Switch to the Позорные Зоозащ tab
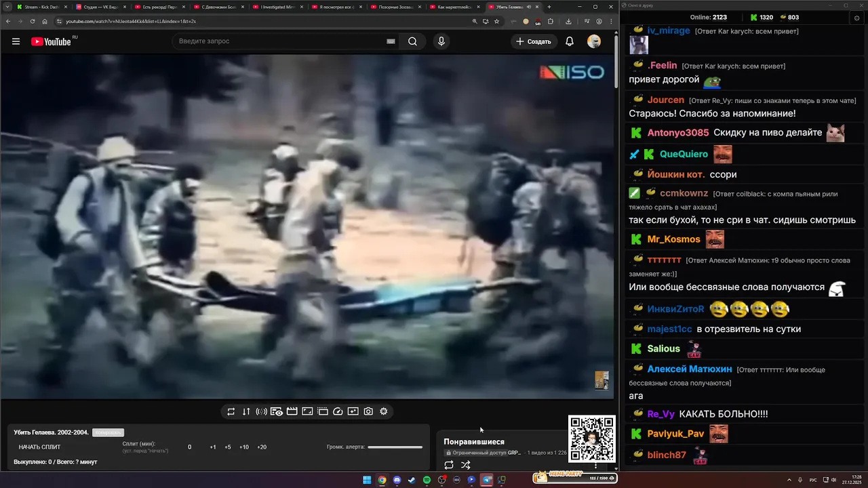Viewport: 868px width, 488px height. coord(394,7)
